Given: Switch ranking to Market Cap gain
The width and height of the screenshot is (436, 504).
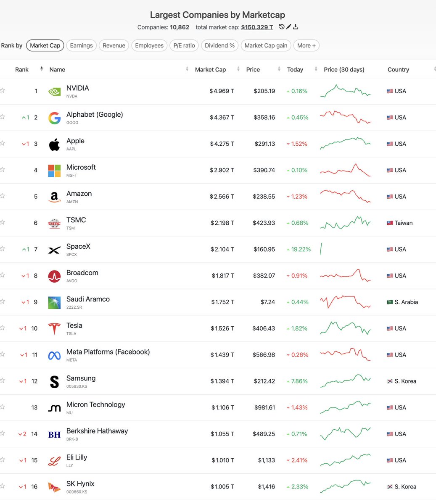Looking at the screenshot, I should (266, 45).
